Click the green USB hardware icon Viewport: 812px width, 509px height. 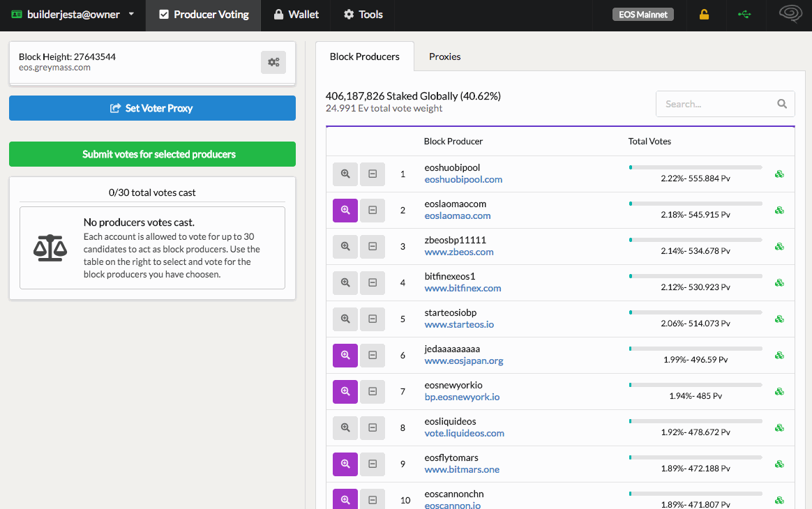point(744,15)
